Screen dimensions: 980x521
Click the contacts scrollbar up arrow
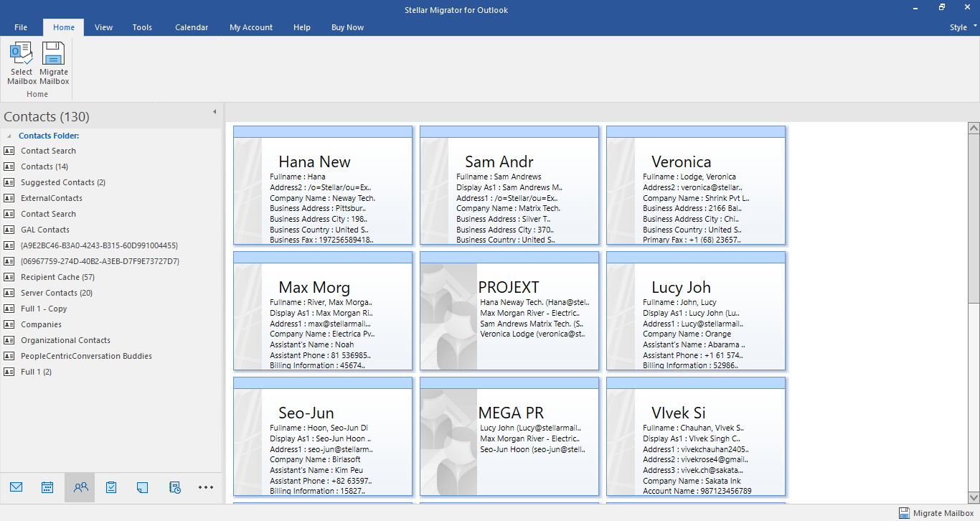coord(974,128)
